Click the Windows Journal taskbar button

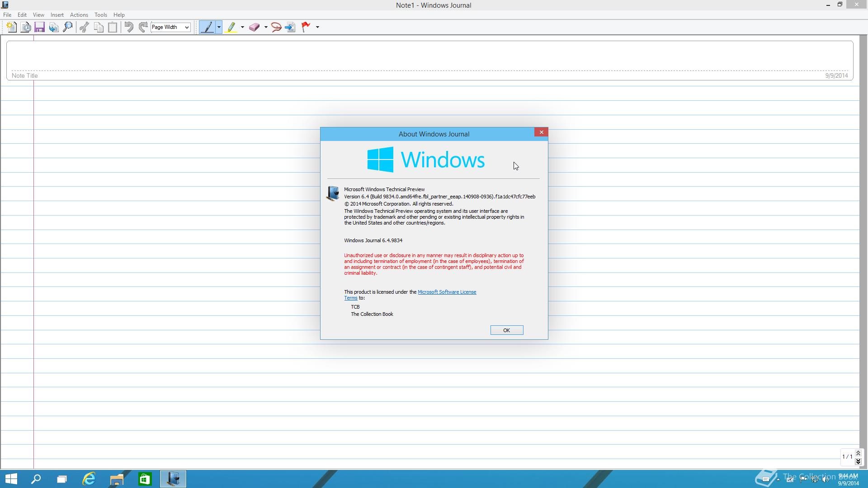pyautogui.click(x=173, y=479)
